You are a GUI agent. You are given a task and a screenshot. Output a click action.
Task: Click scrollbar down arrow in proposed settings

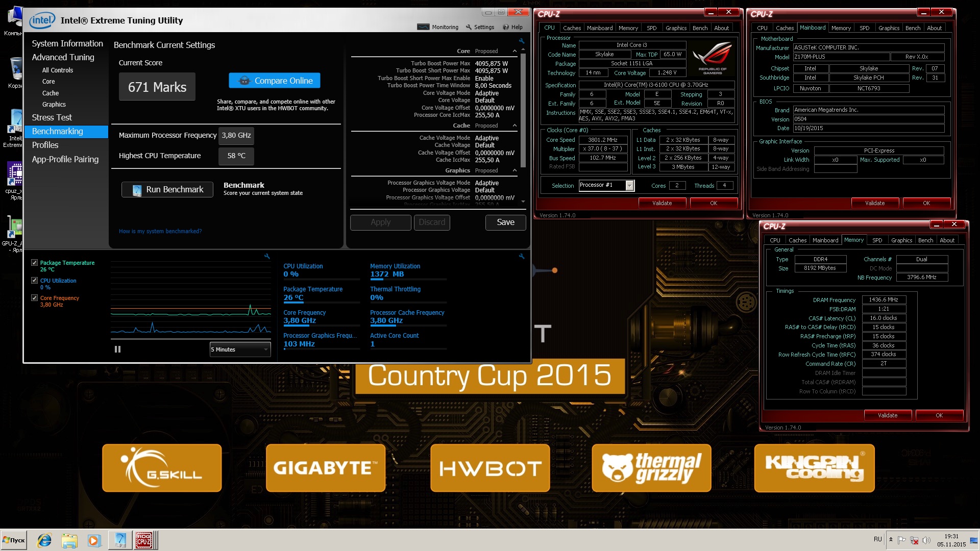coord(523,202)
